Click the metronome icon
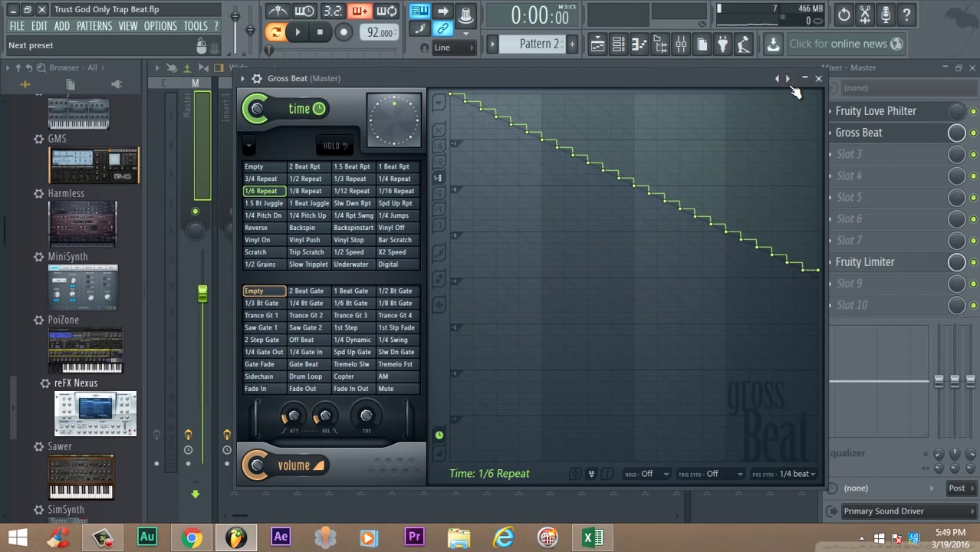The width and height of the screenshot is (980, 552). (x=278, y=11)
